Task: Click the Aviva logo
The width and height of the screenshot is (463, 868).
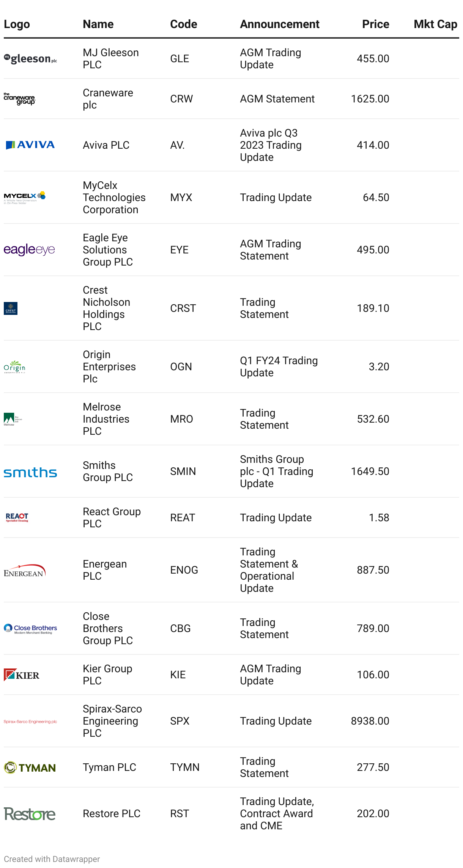Action: [x=30, y=145]
